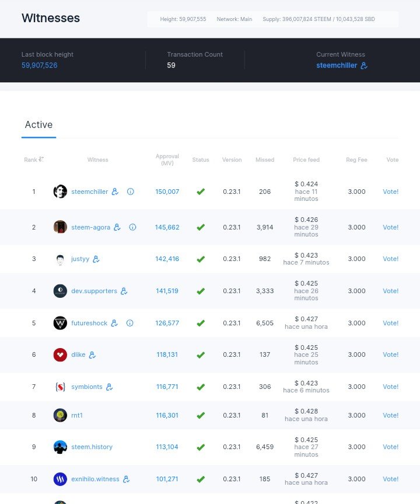Click justyy's avatar image
This screenshot has height=504, width=420.
pos(60,259)
